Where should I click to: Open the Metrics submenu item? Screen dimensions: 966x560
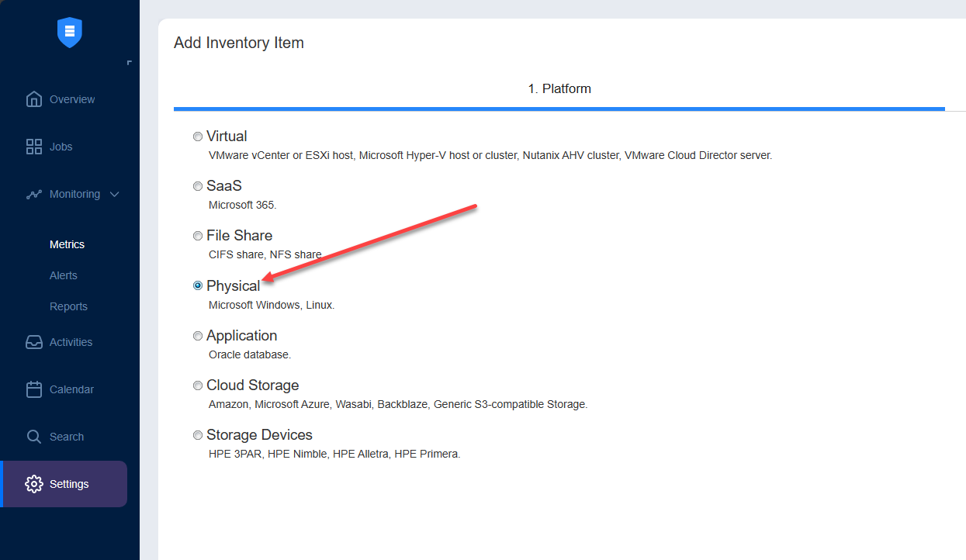[x=67, y=244]
